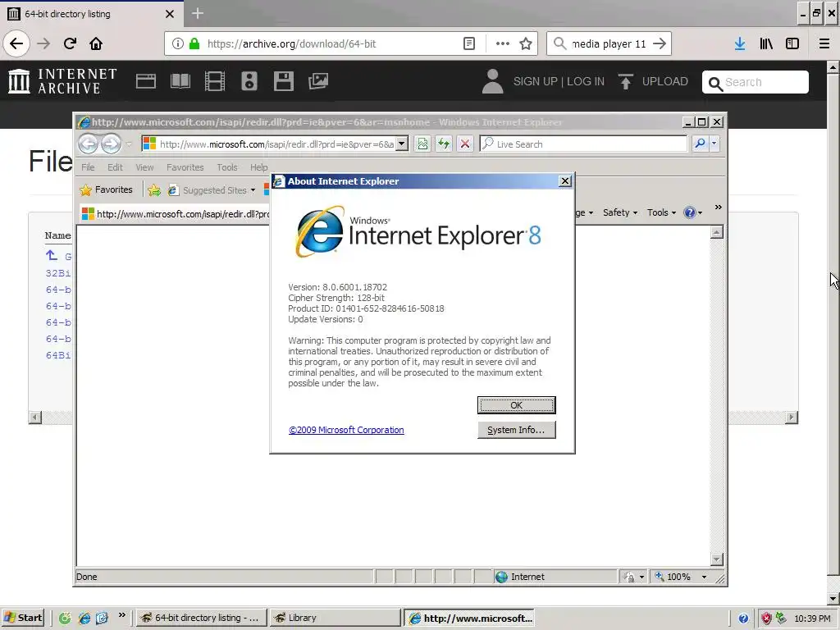Image resolution: width=840 pixels, height=630 pixels.
Task: Click Internet Explorer's forward arrow button
Action: 111,144
